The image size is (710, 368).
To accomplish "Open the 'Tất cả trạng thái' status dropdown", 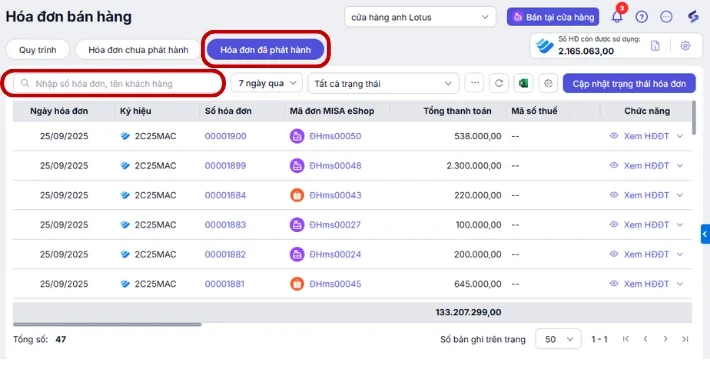I will click(x=383, y=83).
